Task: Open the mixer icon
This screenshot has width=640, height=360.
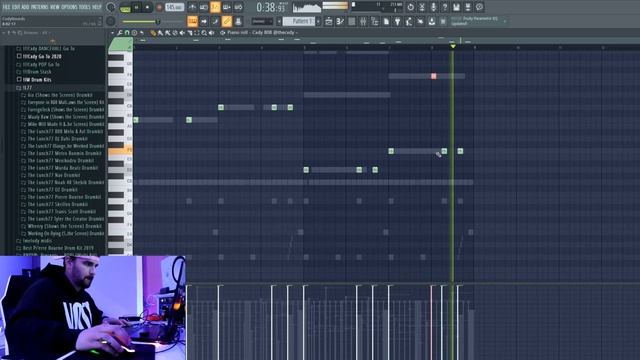Action: [x=363, y=21]
